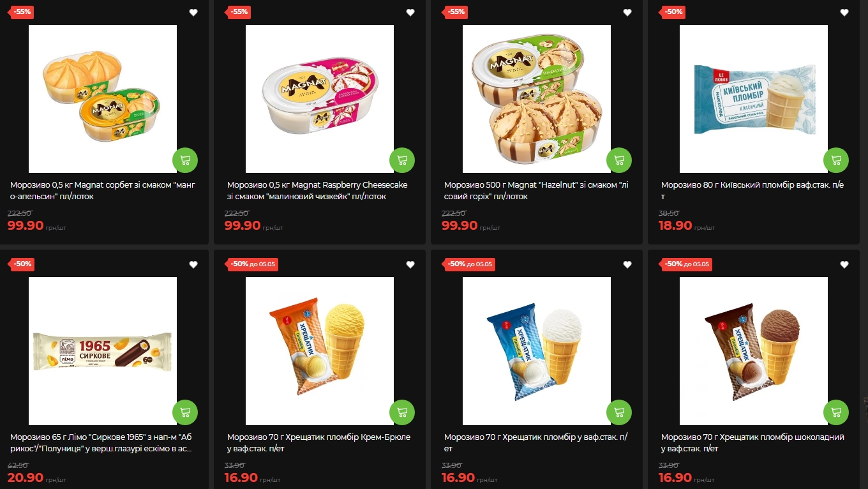Add Київський пломбір to cart
This screenshot has height=489, width=868.
click(x=836, y=160)
